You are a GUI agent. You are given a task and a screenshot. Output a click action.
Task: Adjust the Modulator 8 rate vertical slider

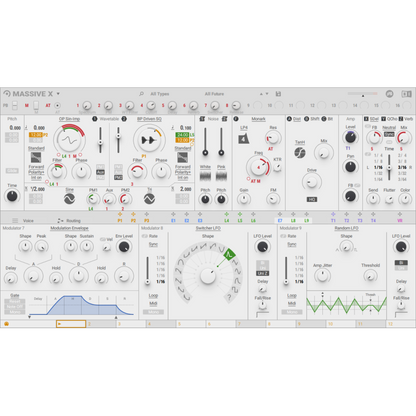pos(148,271)
